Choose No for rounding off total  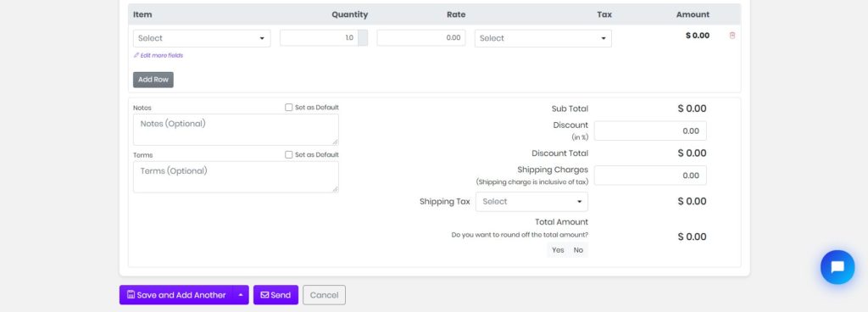click(578, 250)
